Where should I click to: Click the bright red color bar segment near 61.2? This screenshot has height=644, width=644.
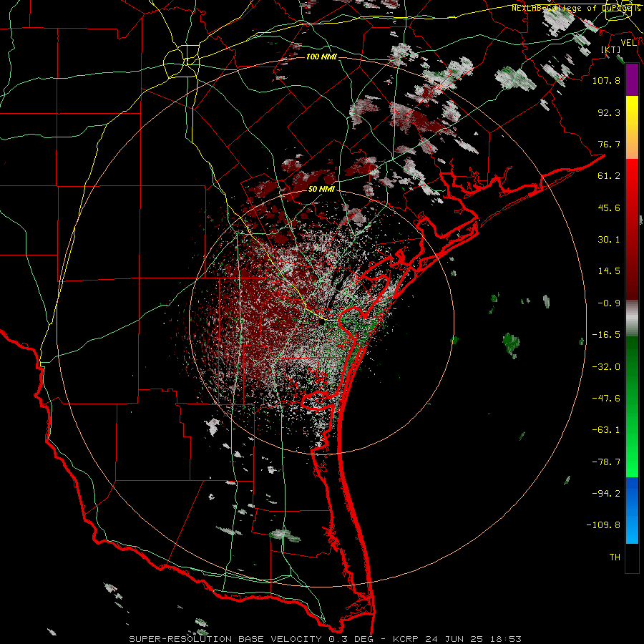click(x=632, y=175)
